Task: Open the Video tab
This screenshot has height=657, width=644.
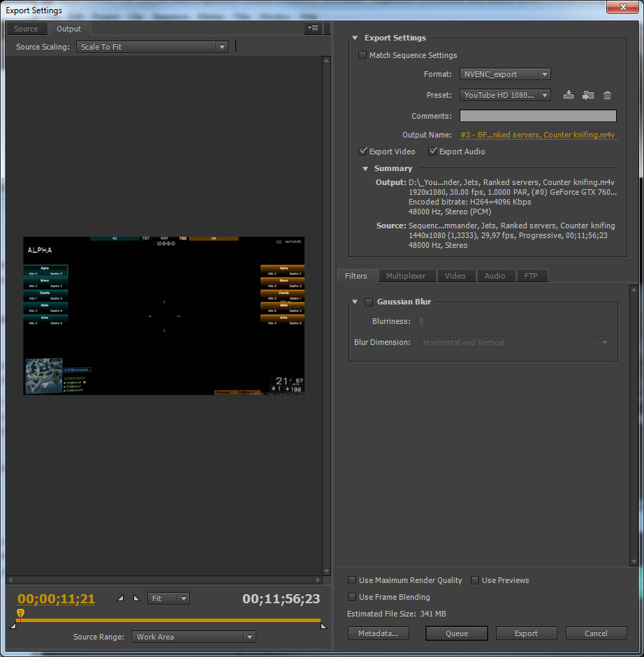Action: [455, 276]
